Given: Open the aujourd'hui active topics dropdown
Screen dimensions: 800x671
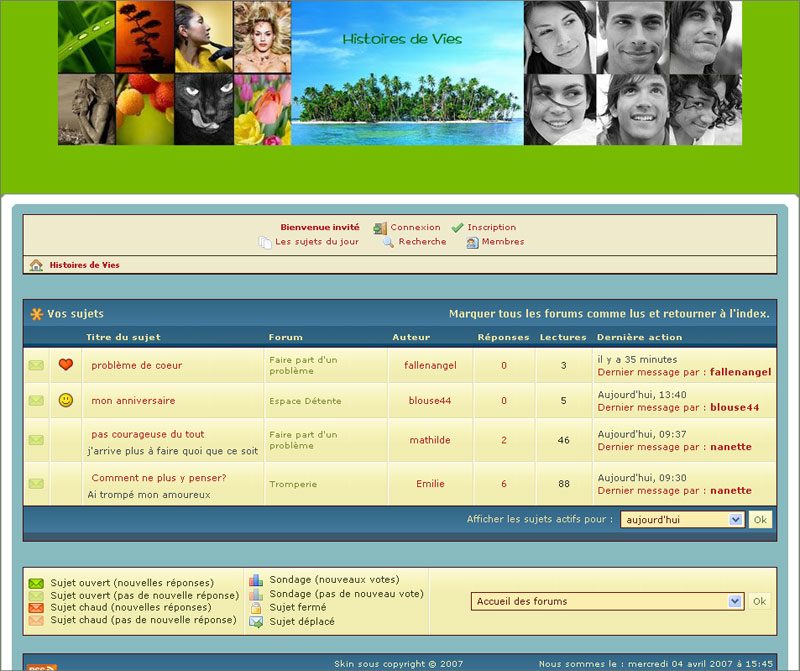Looking at the screenshot, I should [682, 519].
